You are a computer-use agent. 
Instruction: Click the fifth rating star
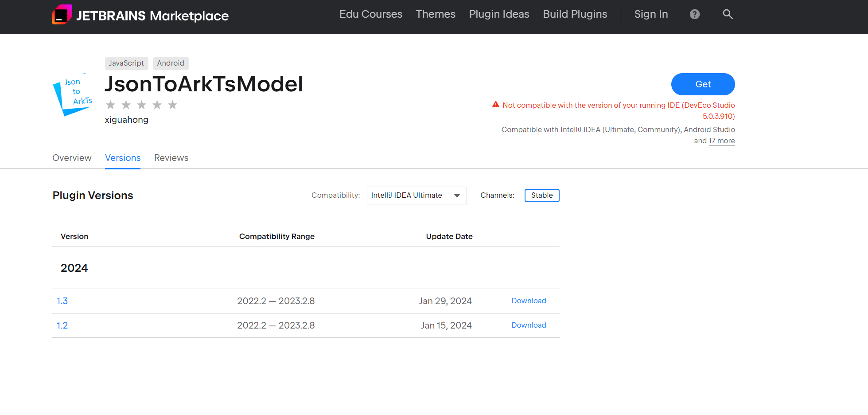[x=173, y=105]
